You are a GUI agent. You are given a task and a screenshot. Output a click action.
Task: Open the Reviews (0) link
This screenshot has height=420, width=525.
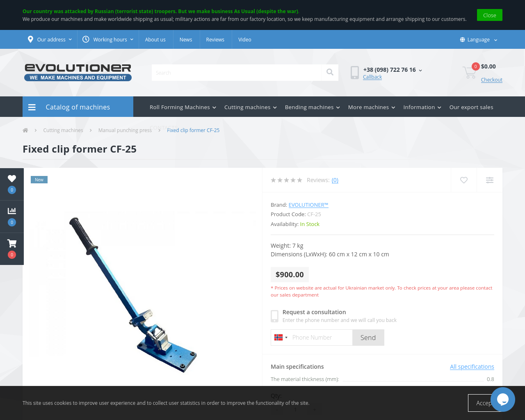[335, 180]
